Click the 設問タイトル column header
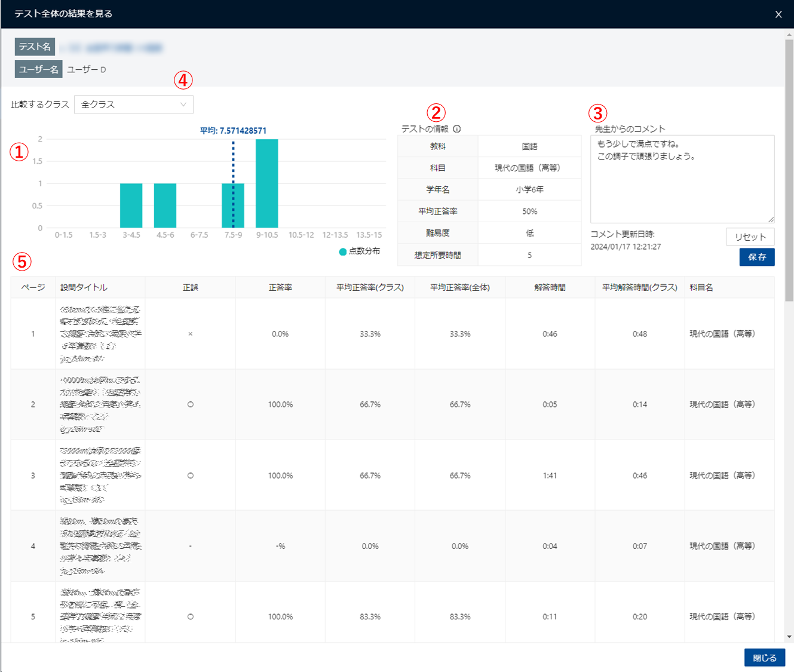794x672 pixels. 84,287
